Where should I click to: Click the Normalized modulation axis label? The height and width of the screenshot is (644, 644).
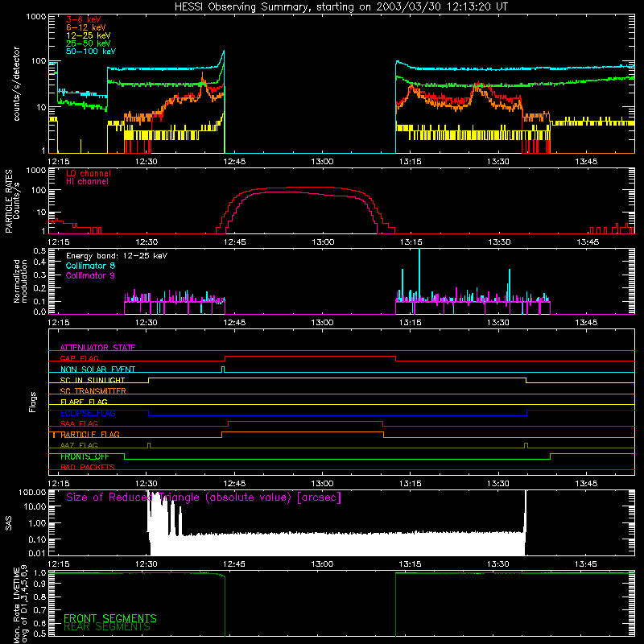[20, 281]
